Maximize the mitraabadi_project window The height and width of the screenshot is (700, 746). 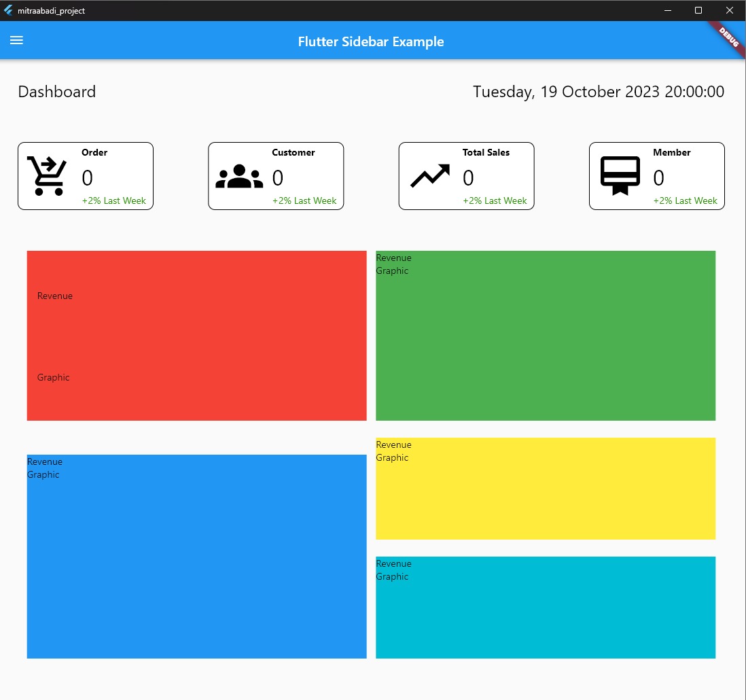point(698,10)
